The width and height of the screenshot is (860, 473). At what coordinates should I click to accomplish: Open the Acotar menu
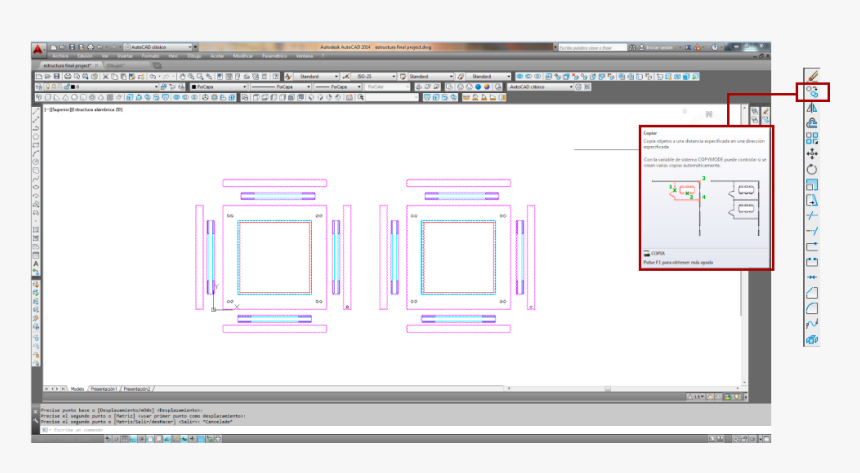[217, 57]
